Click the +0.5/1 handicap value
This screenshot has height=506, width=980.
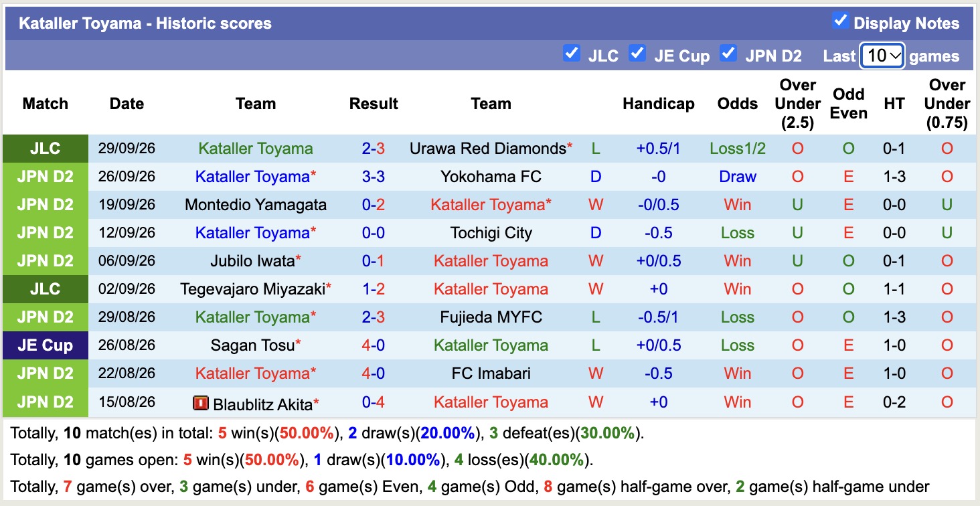[x=658, y=149]
